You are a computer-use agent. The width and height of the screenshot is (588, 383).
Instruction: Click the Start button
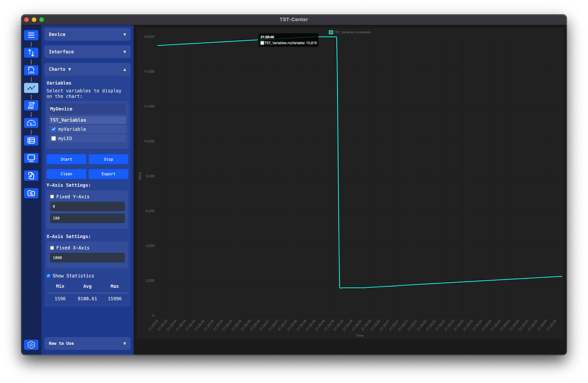(66, 159)
